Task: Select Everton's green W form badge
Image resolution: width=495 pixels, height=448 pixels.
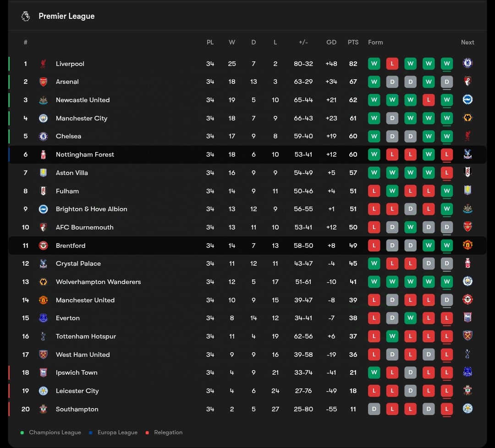Action: pos(410,318)
